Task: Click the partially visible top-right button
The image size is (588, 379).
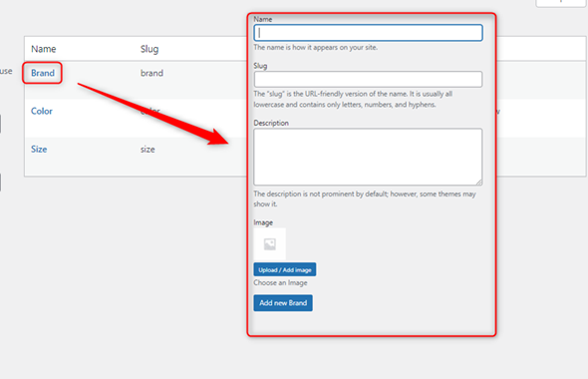Action: tap(561, 3)
